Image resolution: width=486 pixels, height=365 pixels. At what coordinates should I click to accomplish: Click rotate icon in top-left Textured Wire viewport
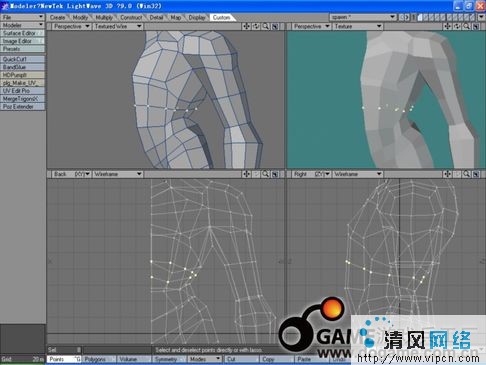click(256, 26)
